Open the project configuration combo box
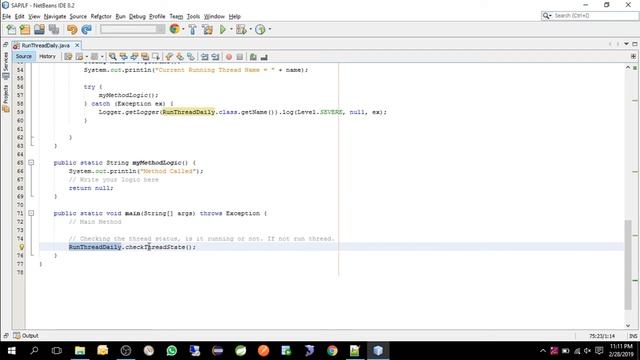This screenshot has width=640, height=360. click(133, 29)
